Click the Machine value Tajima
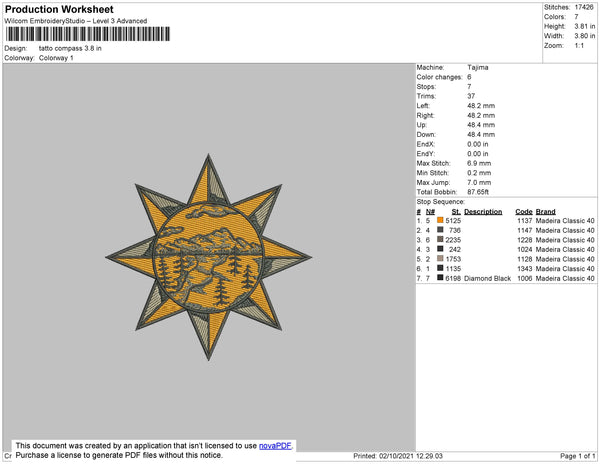The image size is (600, 464). [x=478, y=67]
